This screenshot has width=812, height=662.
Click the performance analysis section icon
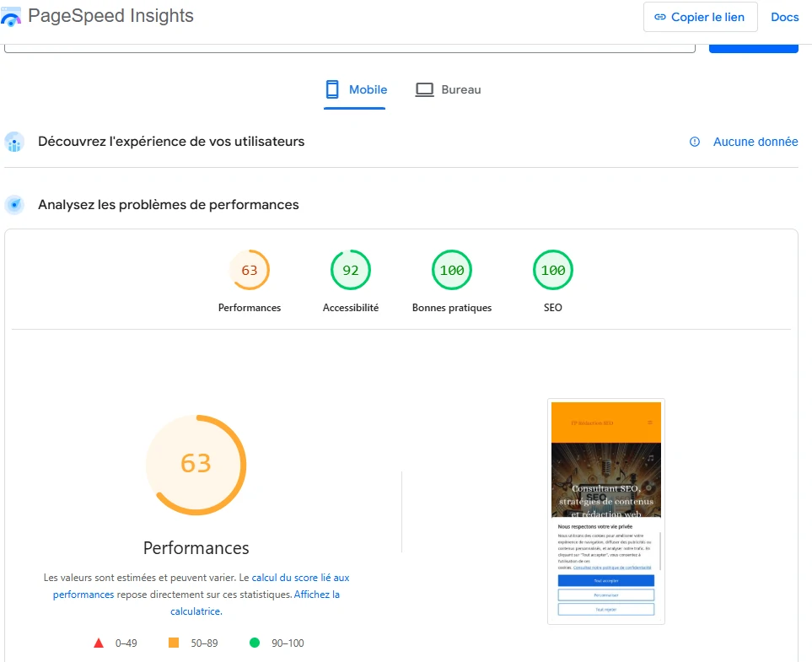coord(14,205)
